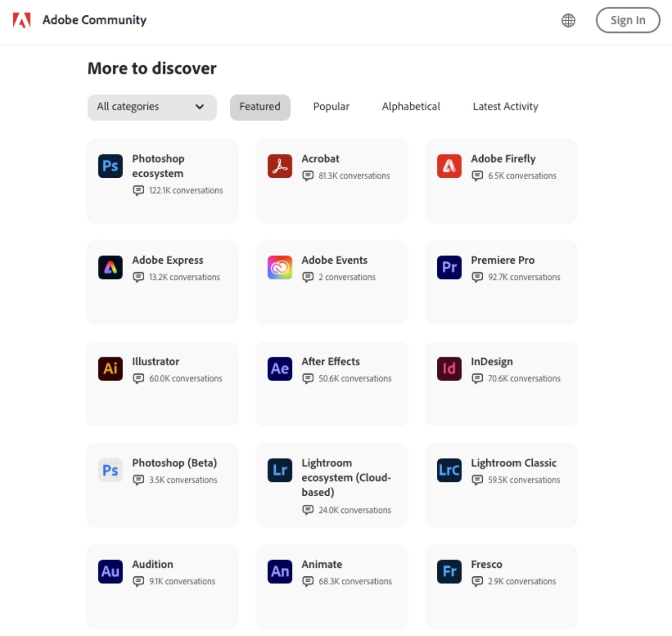This screenshot has width=672, height=636.
Task: Click the InDesign Id icon
Action: point(449,368)
